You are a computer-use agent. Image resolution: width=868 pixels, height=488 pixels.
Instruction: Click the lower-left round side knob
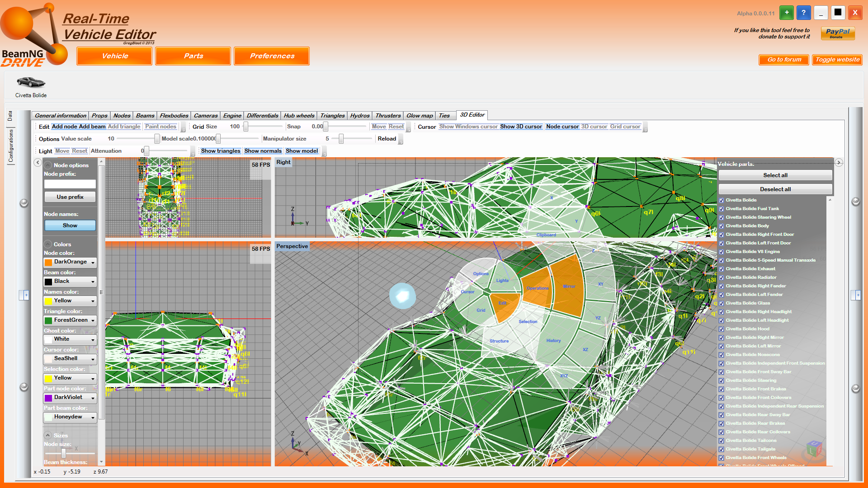[24, 387]
